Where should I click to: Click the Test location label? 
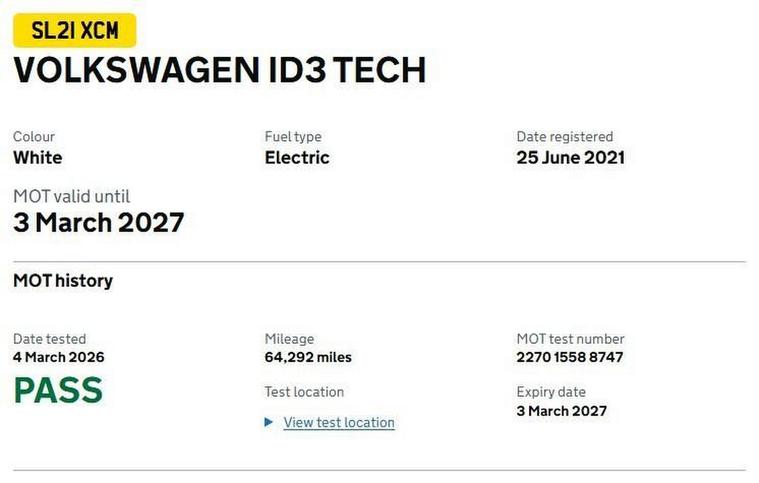(x=304, y=392)
